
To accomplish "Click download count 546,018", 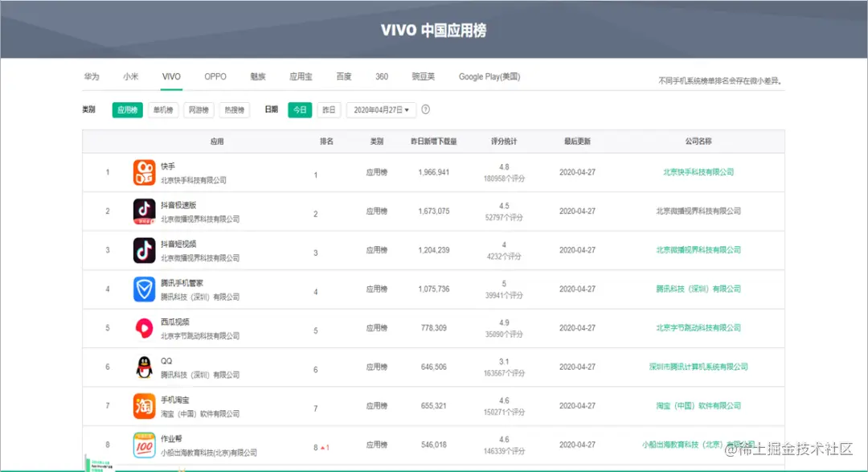I will (434, 445).
